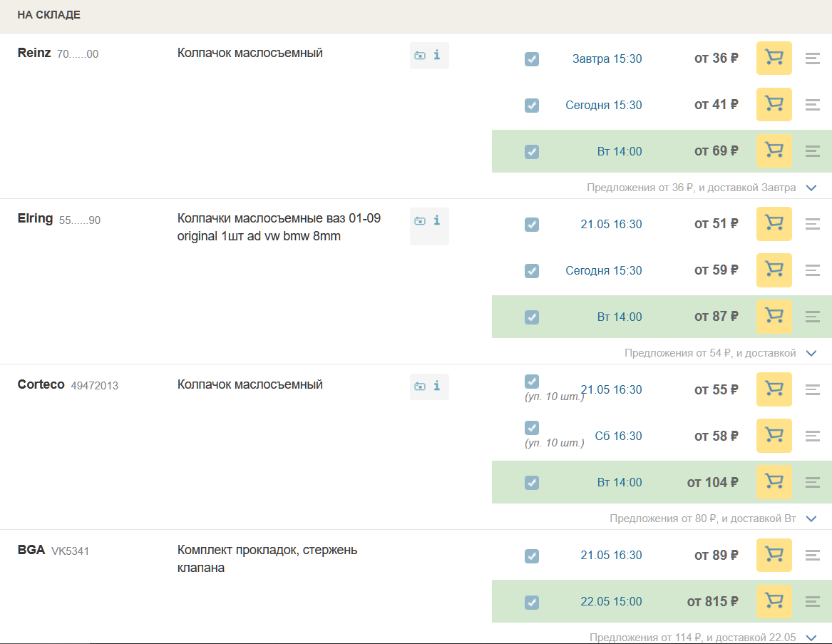Open hamburger menu for 87 ₽ offer

click(x=812, y=317)
